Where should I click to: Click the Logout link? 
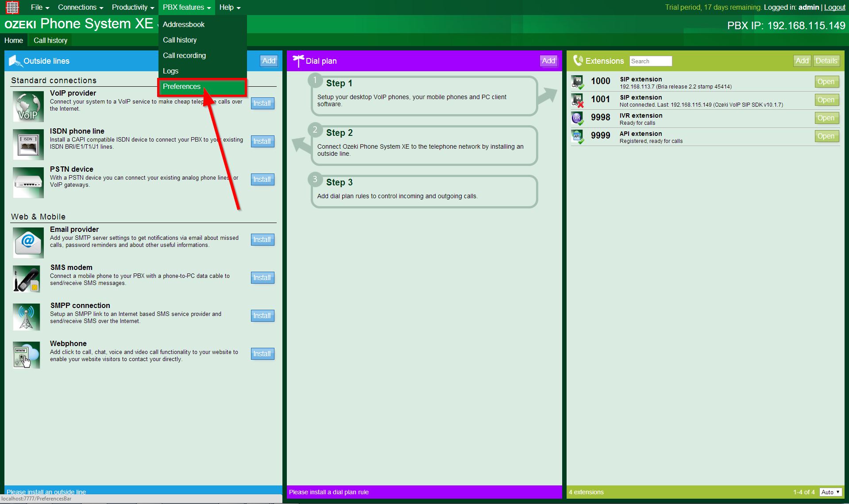coord(834,7)
